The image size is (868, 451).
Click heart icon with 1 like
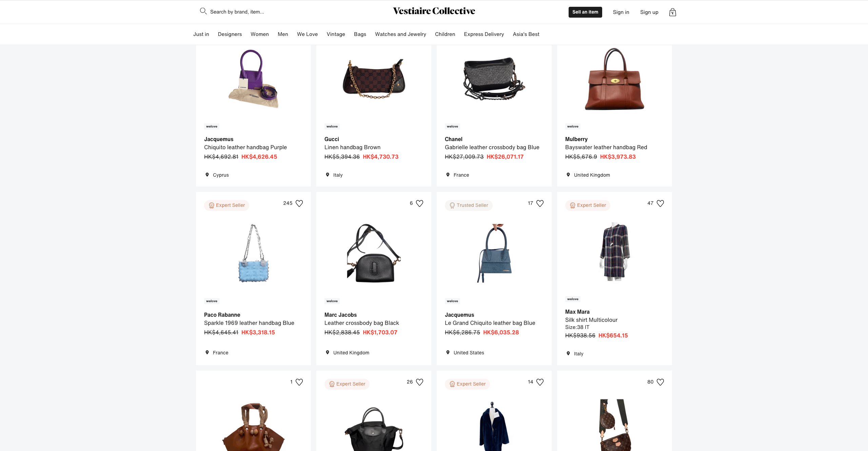point(299,382)
